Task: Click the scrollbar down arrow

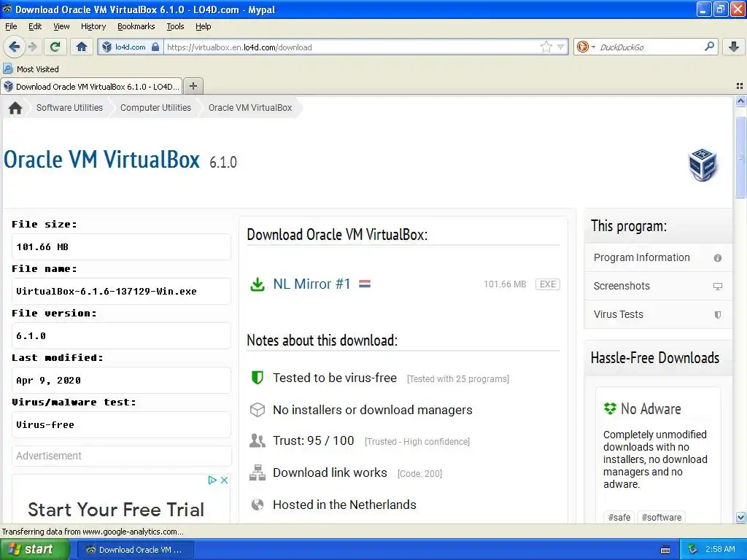Action: 740,517
